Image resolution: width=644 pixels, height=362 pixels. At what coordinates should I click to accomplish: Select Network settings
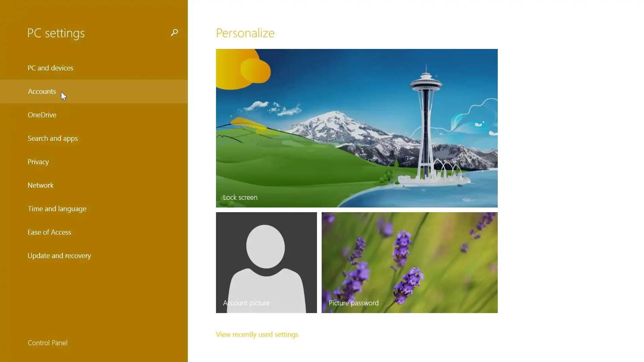[41, 185]
